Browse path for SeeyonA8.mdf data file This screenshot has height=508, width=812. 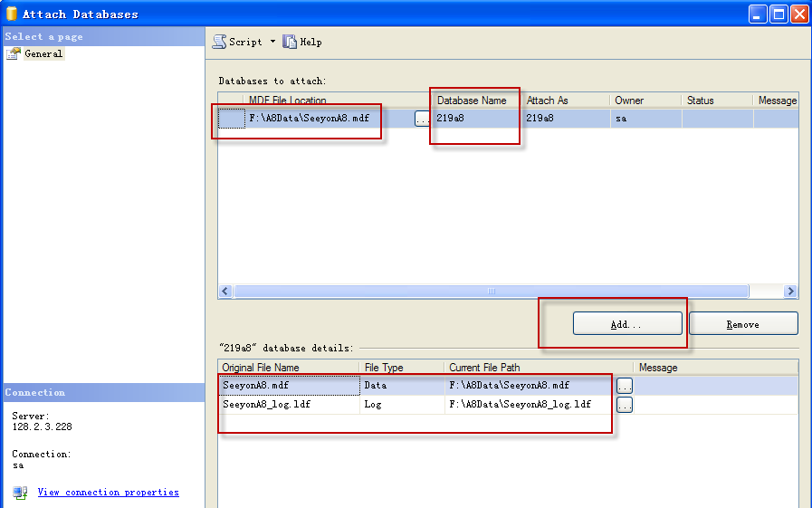tap(624, 386)
